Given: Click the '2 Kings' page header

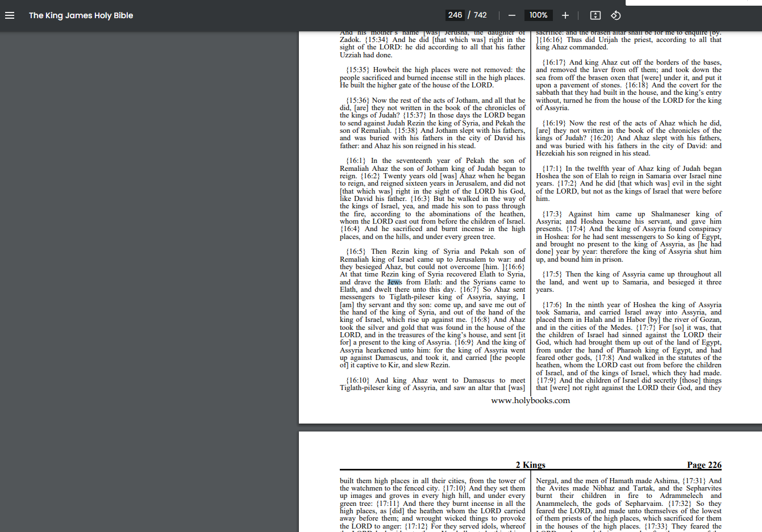Looking at the screenshot, I should [x=530, y=465].
